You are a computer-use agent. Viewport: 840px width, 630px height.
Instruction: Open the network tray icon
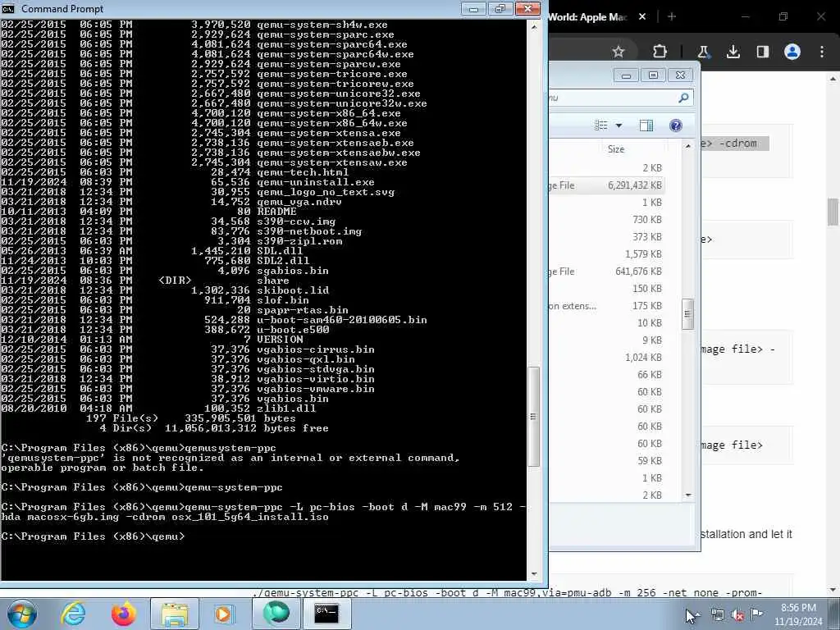click(x=717, y=615)
